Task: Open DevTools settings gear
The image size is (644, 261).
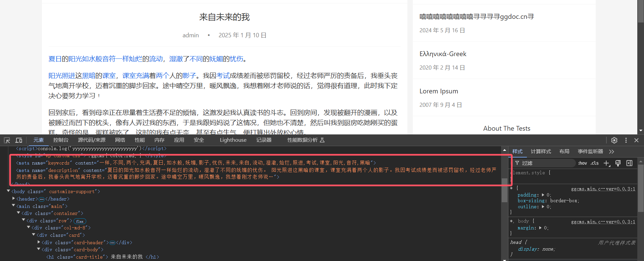Action: tap(614, 140)
